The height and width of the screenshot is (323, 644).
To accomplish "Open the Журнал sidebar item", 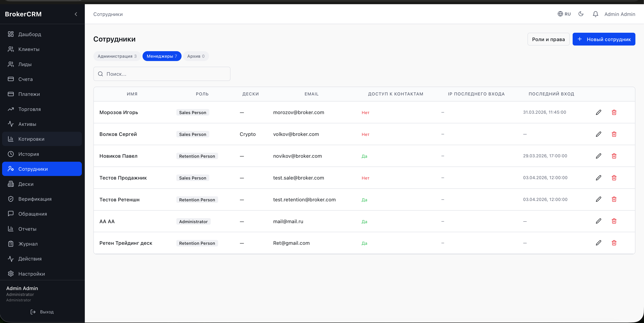I will (28, 244).
